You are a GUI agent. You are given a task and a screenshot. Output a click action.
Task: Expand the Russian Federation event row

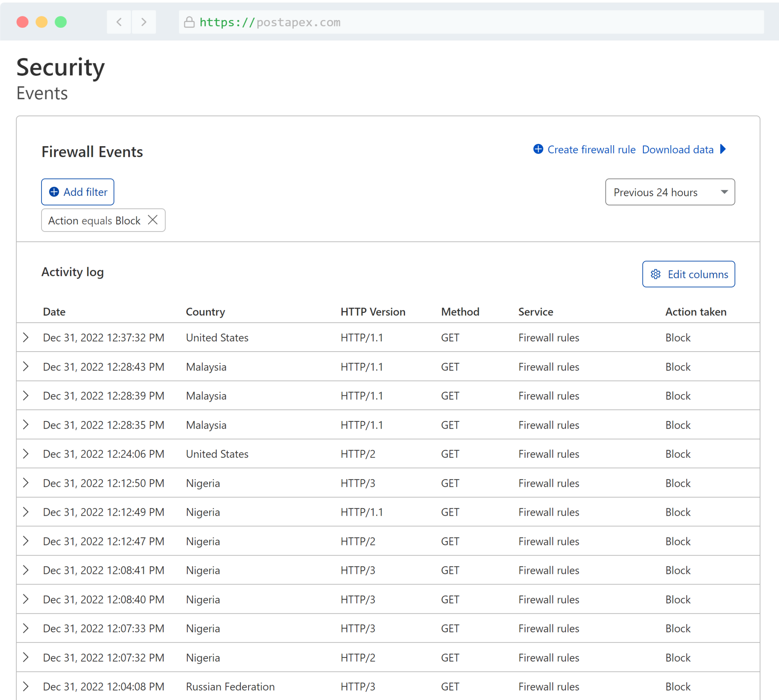pyautogui.click(x=26, y=687)
